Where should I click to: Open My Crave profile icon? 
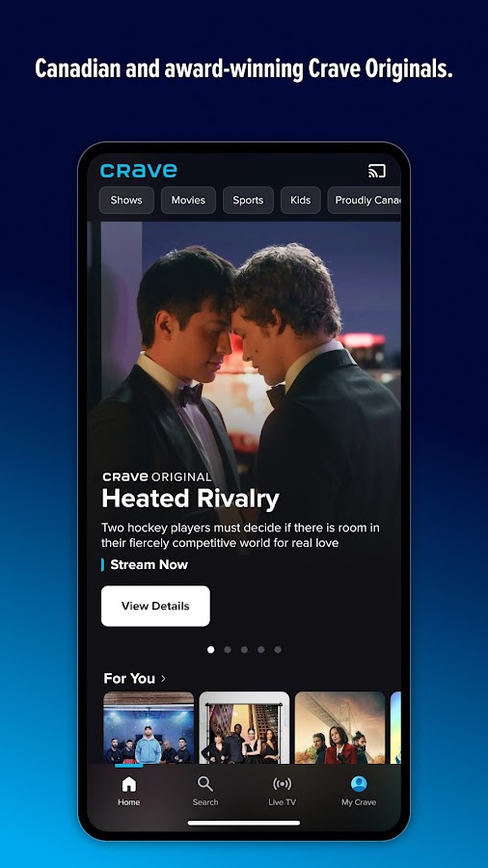coord(359,784)
